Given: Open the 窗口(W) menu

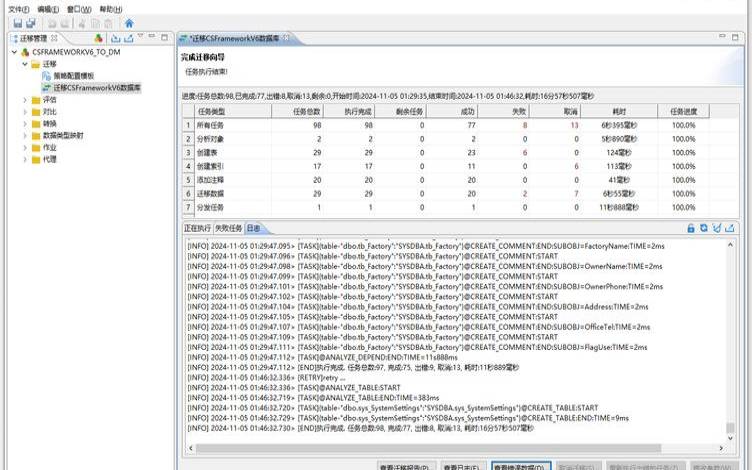Looking at the screenshot, I should pos(79,9).
